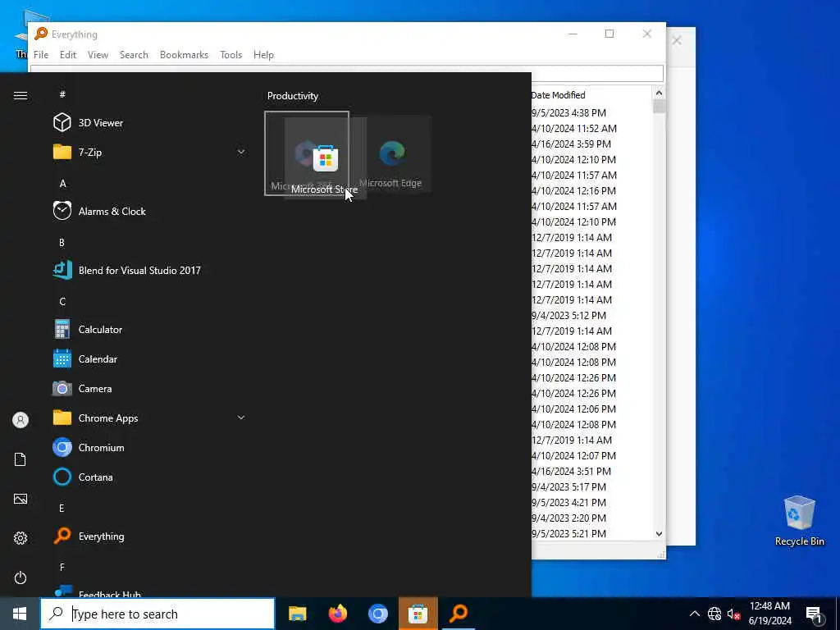
Task: Open the Bookmarks menu in Everything
Action: (x=184, y=55)
